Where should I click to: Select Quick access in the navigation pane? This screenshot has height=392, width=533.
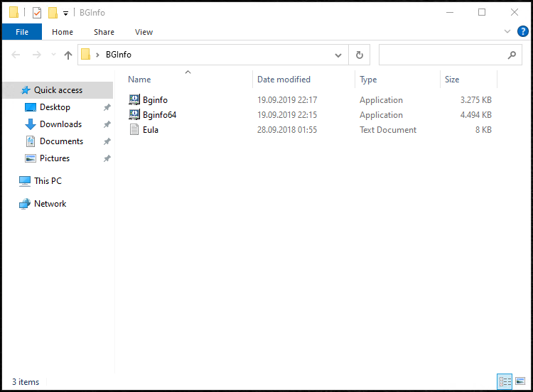point(58,90)
